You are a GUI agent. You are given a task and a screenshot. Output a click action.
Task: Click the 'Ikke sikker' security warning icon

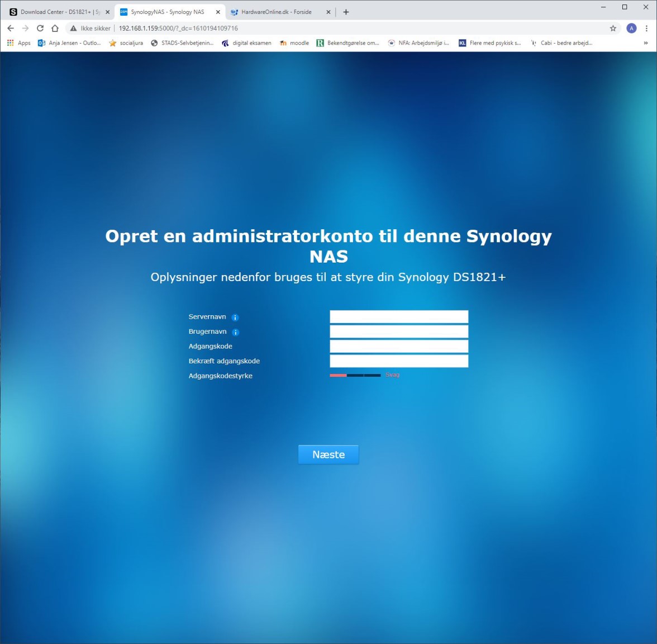(73, 28)
